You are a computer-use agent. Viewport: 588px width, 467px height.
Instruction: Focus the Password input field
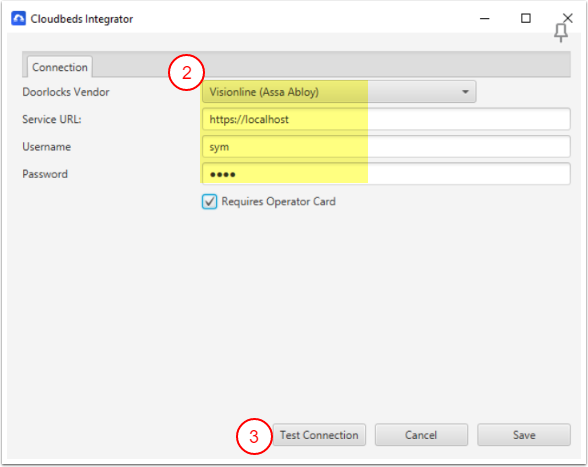[386, 174]
